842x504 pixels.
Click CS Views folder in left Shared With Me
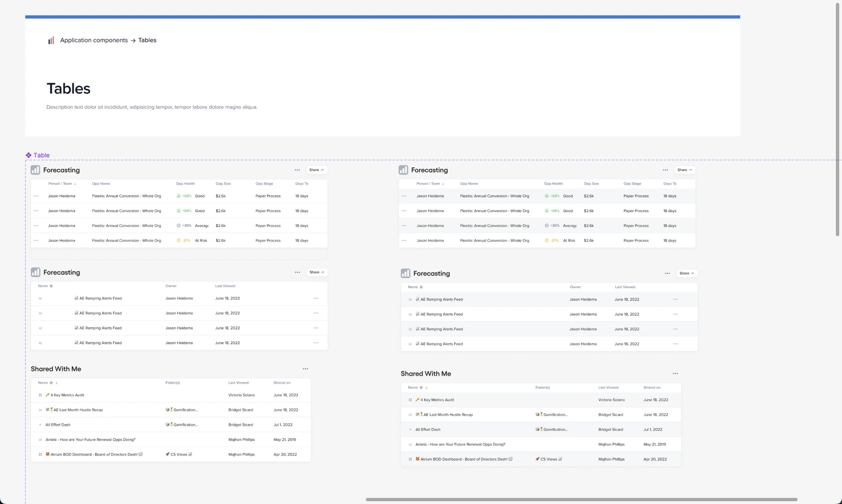coord(179,454)
